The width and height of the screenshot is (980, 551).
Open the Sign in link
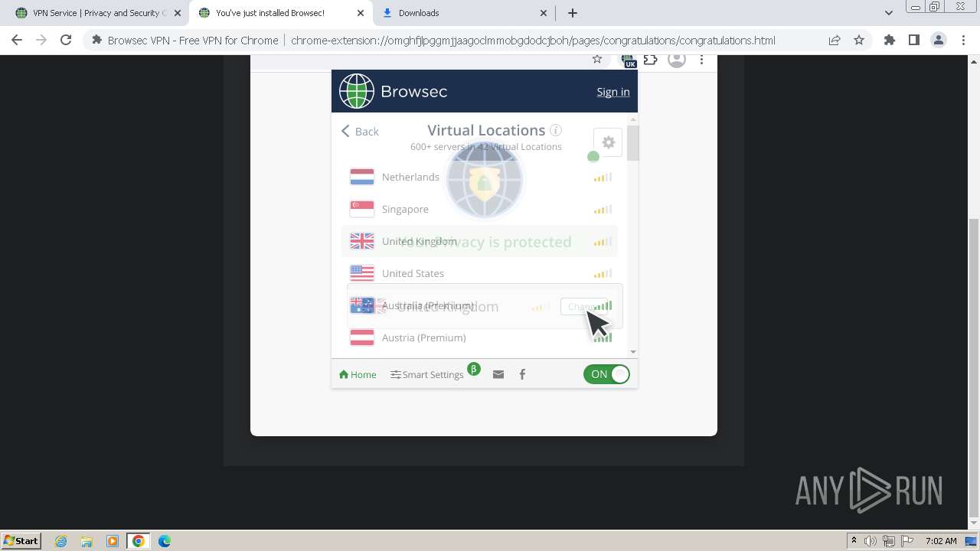point(613,92)
